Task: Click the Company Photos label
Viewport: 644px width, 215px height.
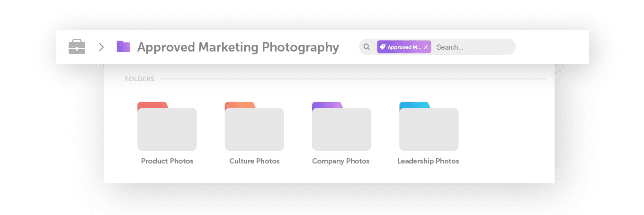Action: click(x=341, y=161)
